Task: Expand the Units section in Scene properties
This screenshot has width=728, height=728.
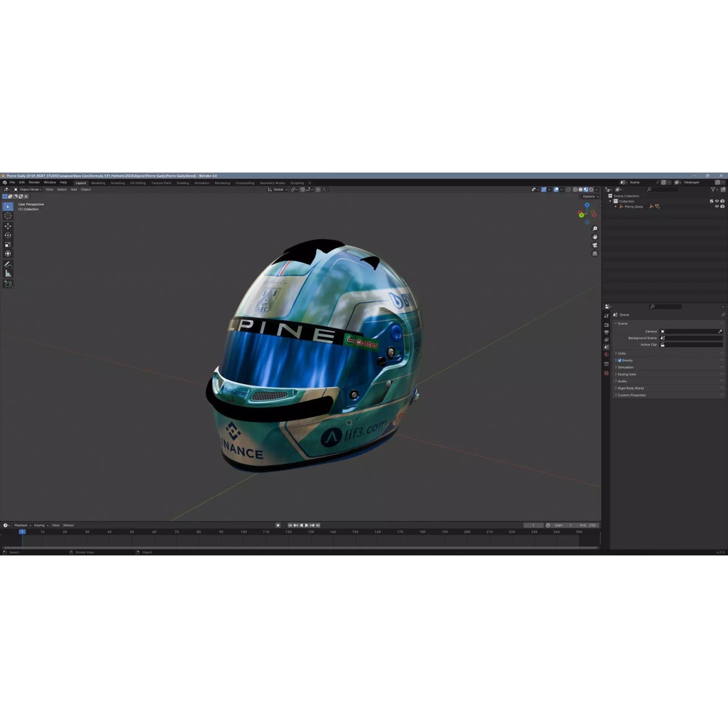Action: 621,353
